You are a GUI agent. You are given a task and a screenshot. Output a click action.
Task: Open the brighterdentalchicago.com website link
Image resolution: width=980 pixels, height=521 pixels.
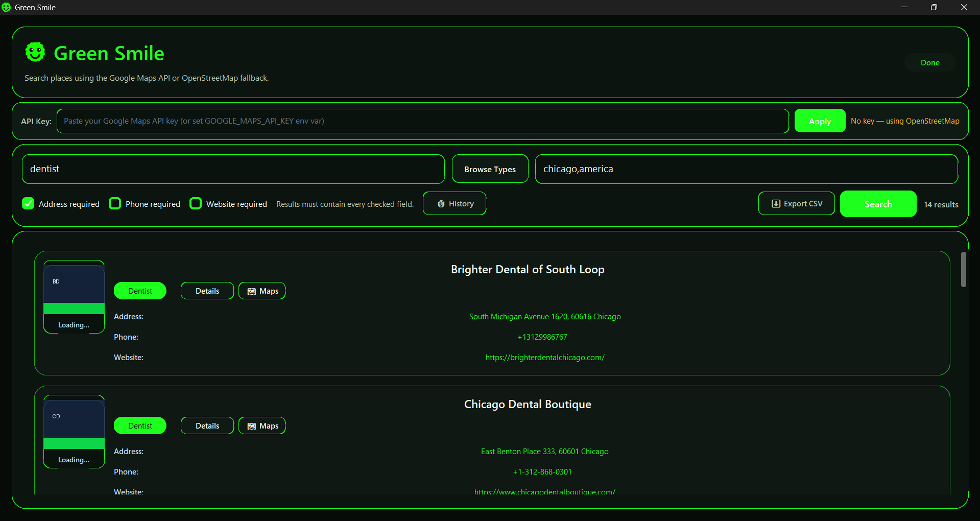[x=545, y=358]
